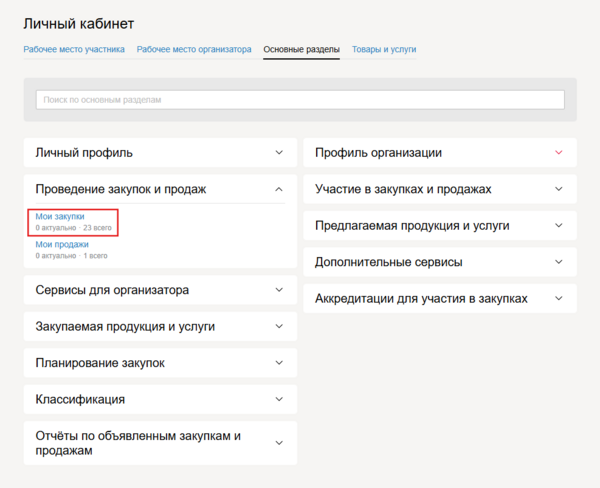600x488 pixels.
Task: Open the Мои продажи link
Action: tap(62, 244)
